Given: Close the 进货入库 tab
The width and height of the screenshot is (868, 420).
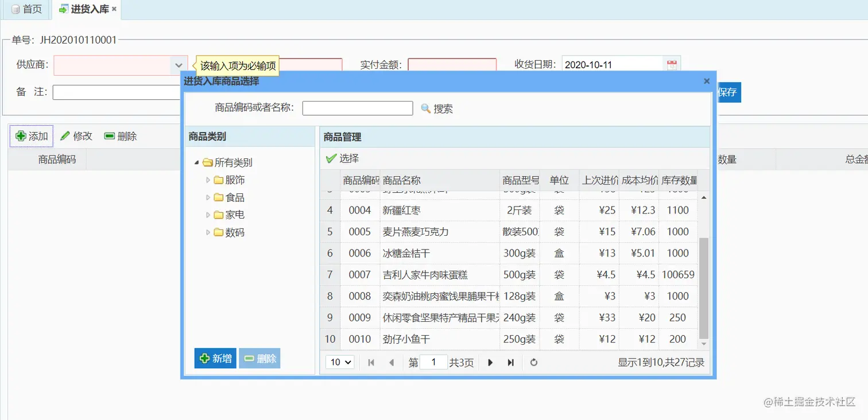Looking at the screenshot, I should coord(114,9).
